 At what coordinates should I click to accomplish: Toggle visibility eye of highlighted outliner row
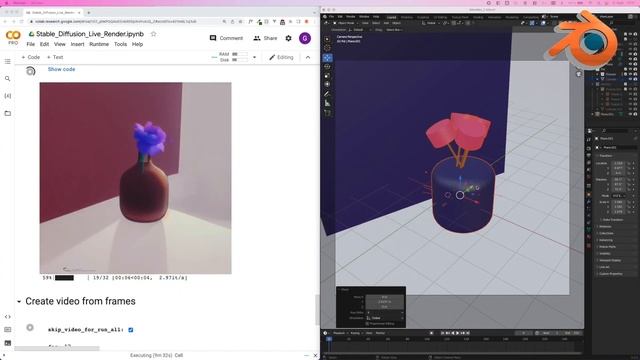pos(631,79)
